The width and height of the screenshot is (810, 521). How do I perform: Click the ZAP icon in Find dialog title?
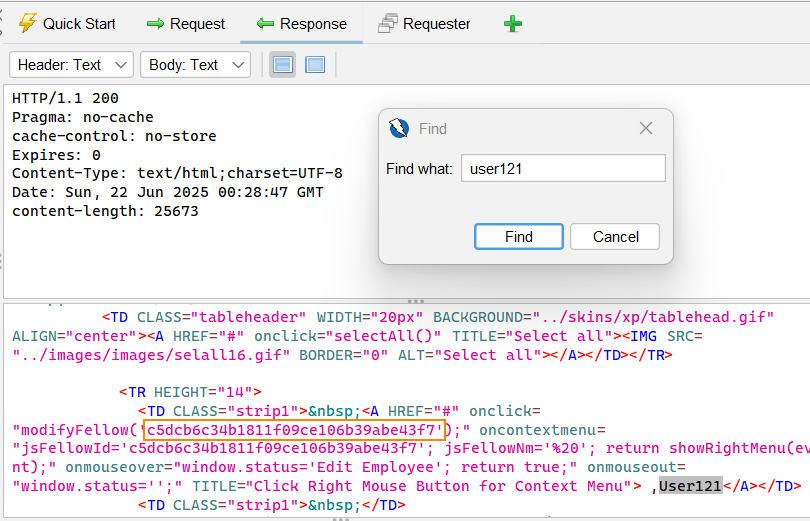[x=398, y=128]
